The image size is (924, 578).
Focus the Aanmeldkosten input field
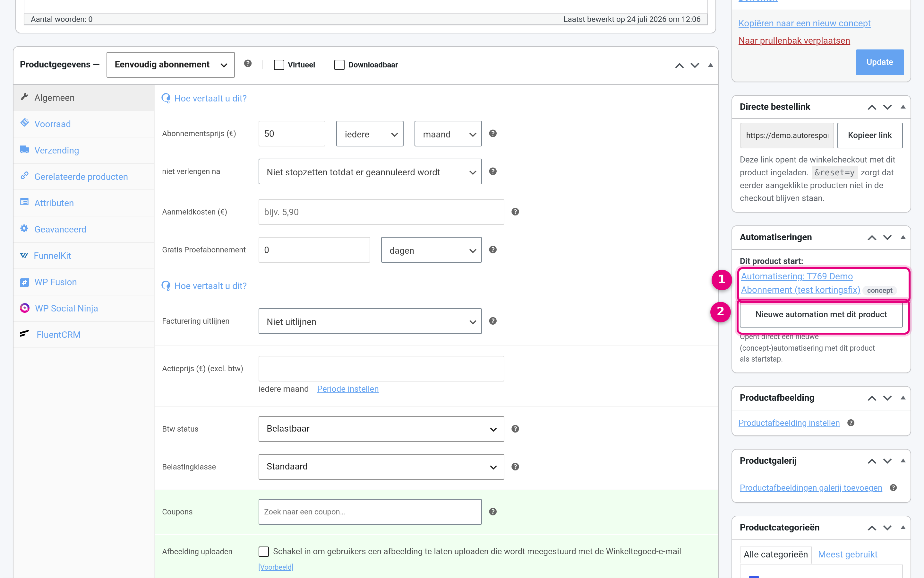(x=381, y=212)
